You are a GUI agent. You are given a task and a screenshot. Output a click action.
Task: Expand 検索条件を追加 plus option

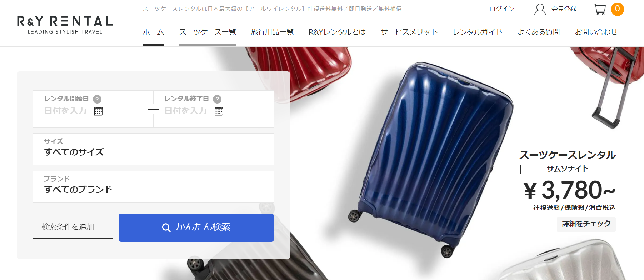coord(73,227)
